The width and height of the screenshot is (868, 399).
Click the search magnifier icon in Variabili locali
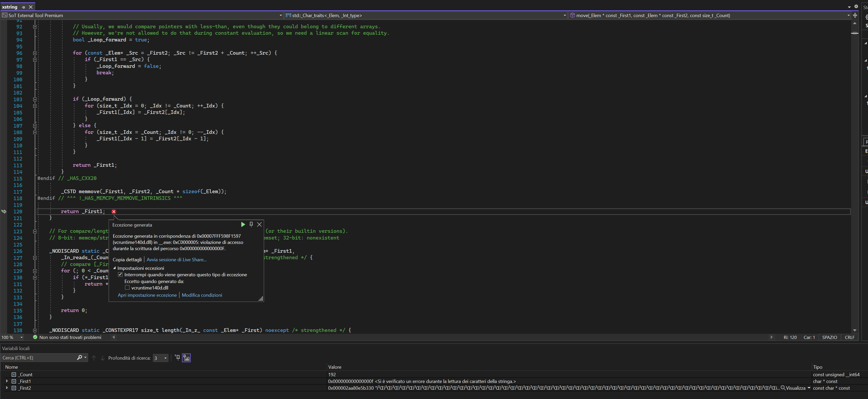[80, 358]
